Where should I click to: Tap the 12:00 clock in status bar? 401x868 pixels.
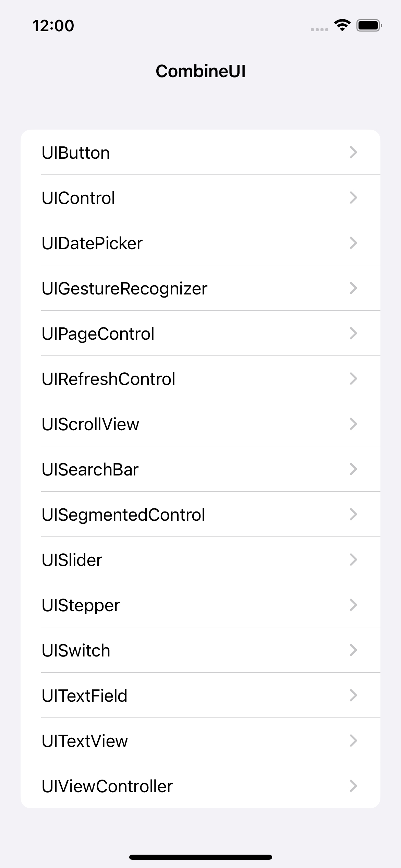click(x=53, y=26)
